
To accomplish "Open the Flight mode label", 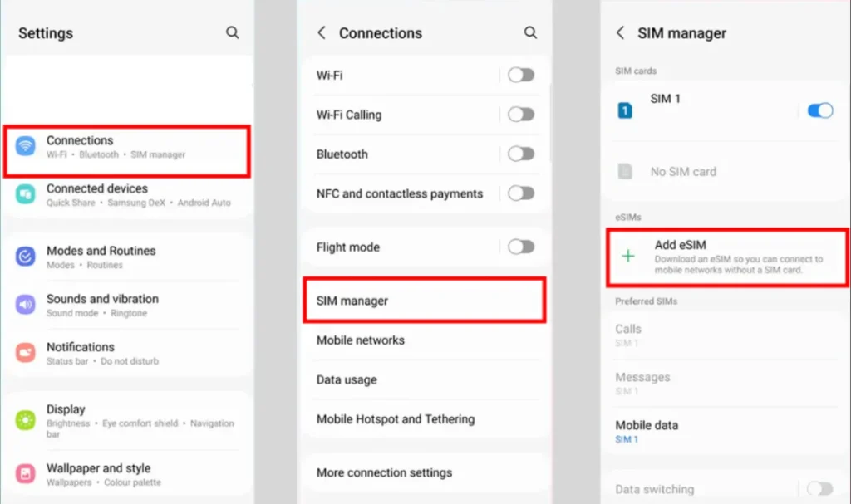I will (x=348, y=247).
